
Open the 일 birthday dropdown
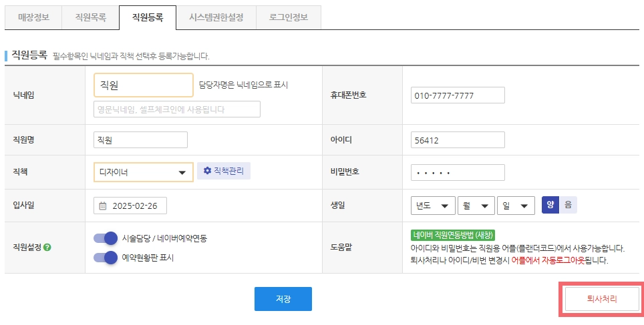click(516, 206)
